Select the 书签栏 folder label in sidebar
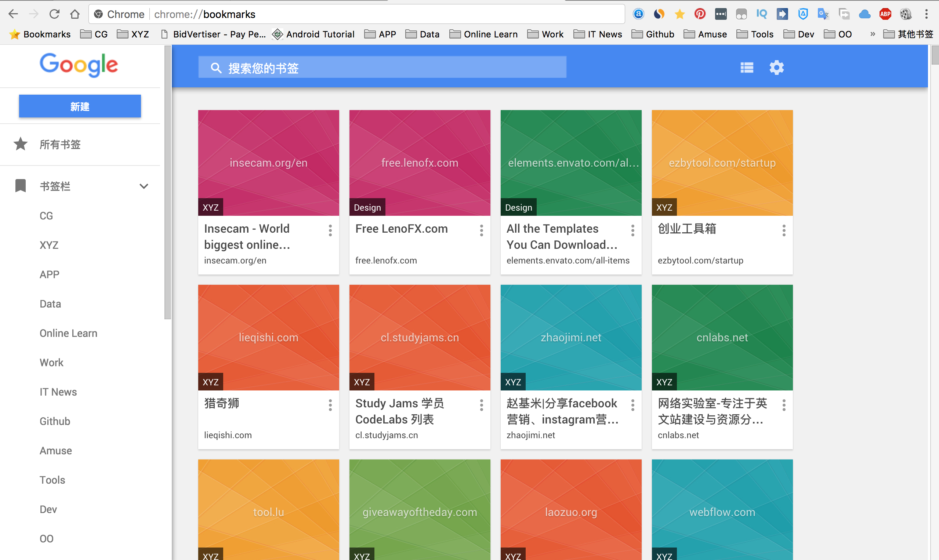The width and height of the screenshot is (939, 560). pyautogui.click(x=55, y=186)
